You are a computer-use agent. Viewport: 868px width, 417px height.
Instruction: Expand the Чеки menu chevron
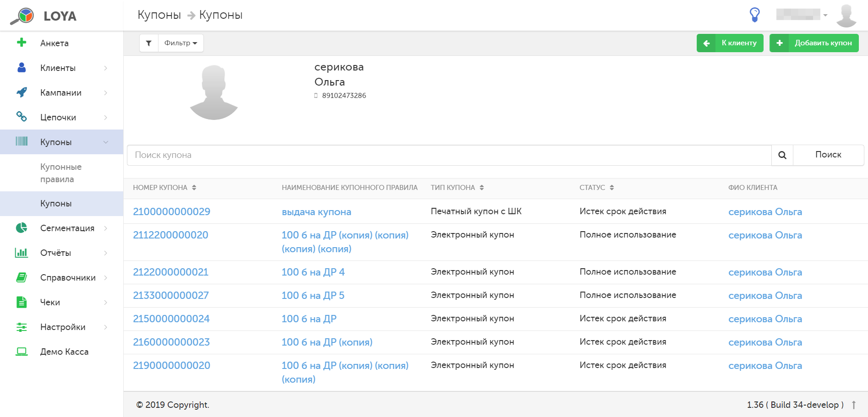(106, 302)
